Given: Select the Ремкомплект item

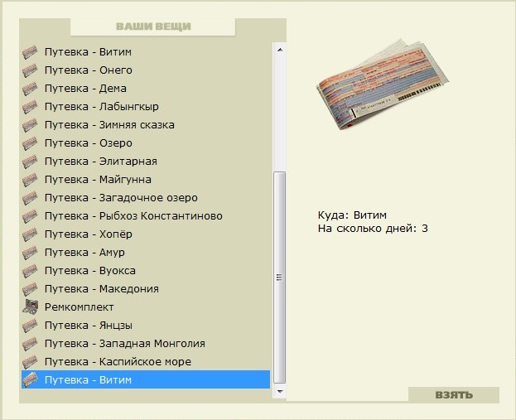Looking at the screenshot, I should pyautogui.click(x=146, y=307).
